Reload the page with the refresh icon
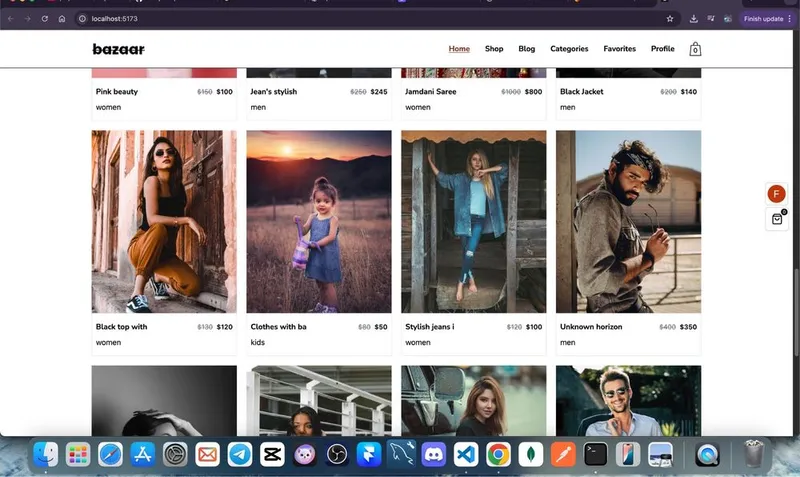This screenshot has width=800, height=477. point(45,19)
